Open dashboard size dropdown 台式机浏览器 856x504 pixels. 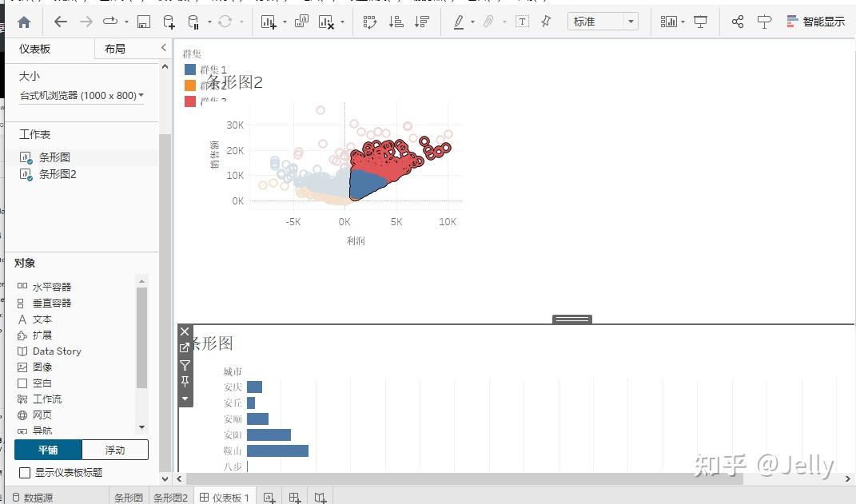coord(82,96)
